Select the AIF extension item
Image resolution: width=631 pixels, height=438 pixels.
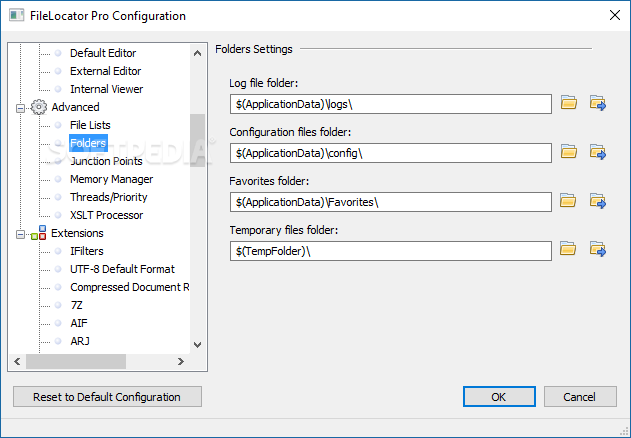[x=79, y=323]
